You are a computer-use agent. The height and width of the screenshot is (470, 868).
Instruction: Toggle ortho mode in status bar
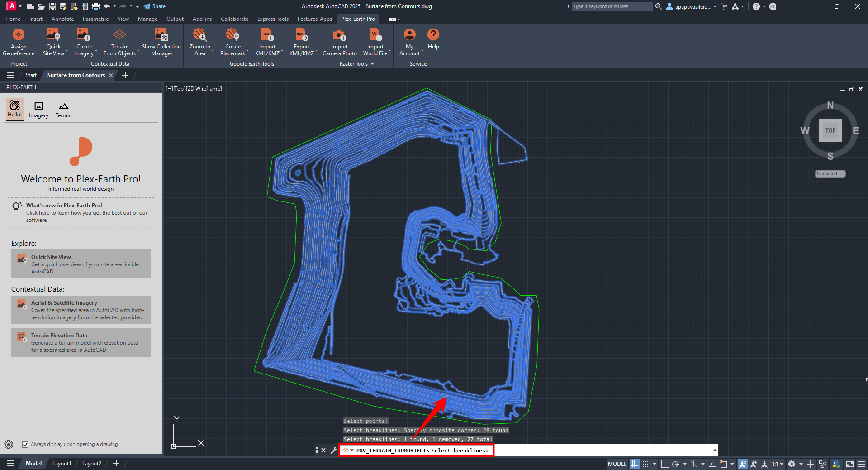point(664,464)
